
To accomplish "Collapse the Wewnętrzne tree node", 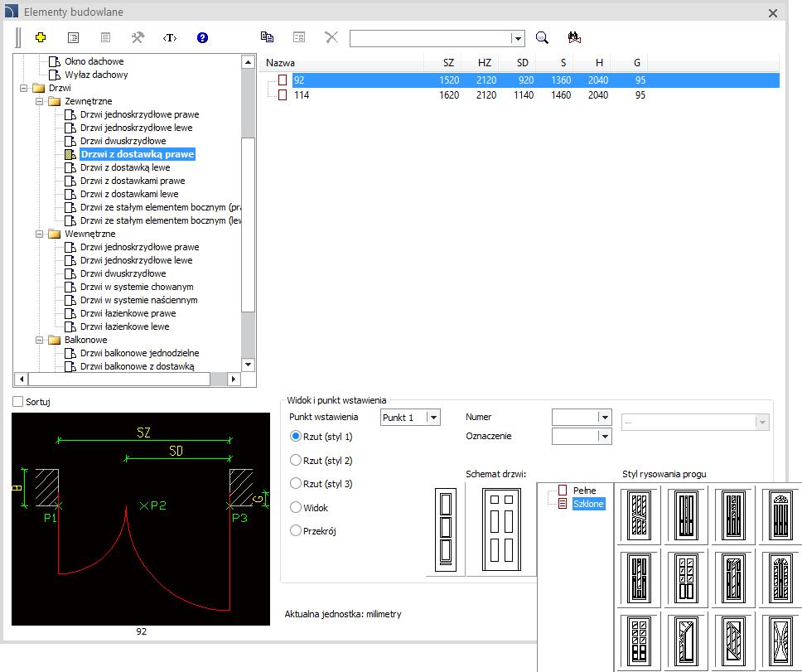I will (40, 234).
